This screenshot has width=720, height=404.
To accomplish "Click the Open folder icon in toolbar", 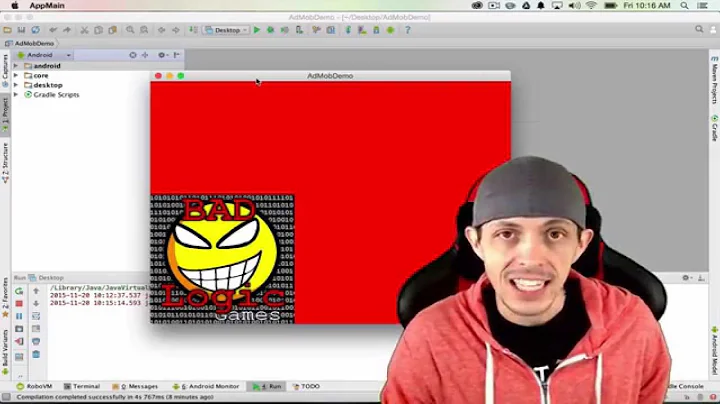I will pos(7,30).
